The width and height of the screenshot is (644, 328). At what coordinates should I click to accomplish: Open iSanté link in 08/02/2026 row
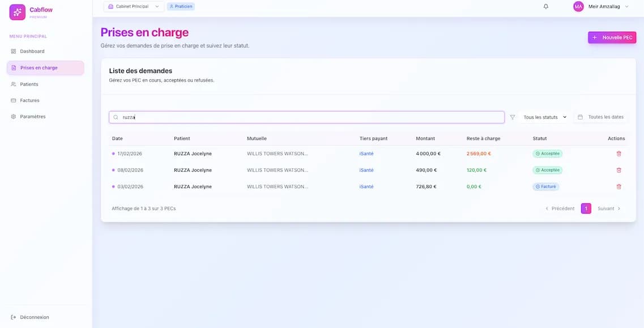pos(366,170)
